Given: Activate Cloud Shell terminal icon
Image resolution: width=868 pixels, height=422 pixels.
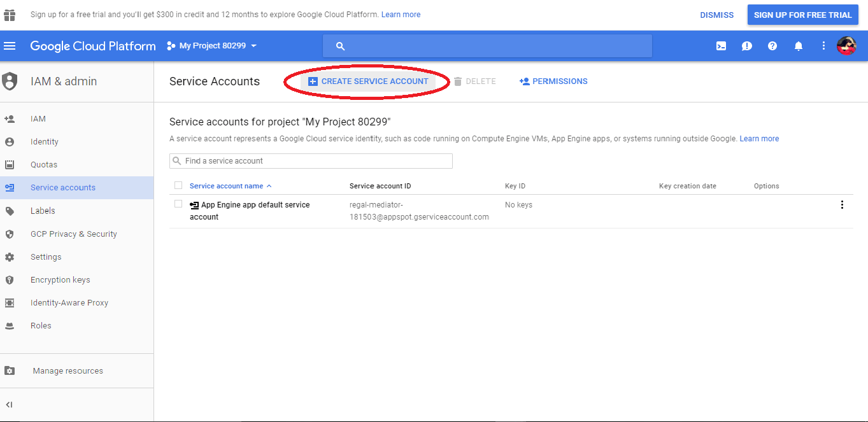Looking at the screenshot, I should click(x=721, y=46).
